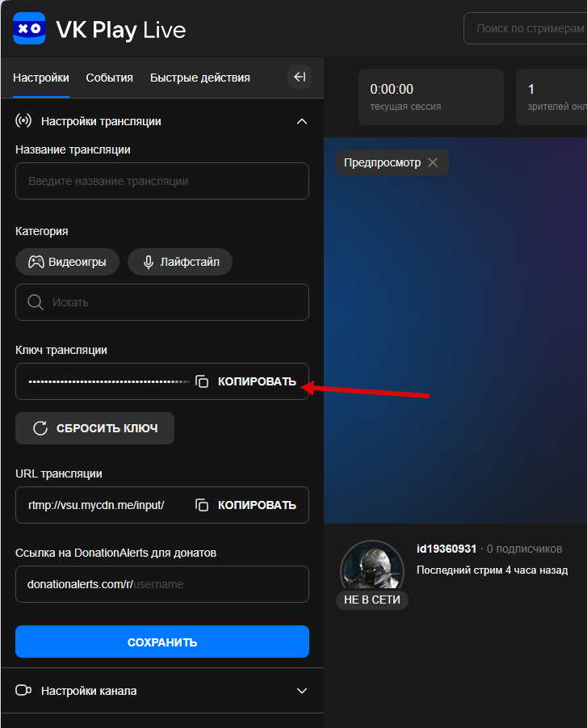Close the Предпросмотр preview label

pyautogui.click(x=433, y=162)
